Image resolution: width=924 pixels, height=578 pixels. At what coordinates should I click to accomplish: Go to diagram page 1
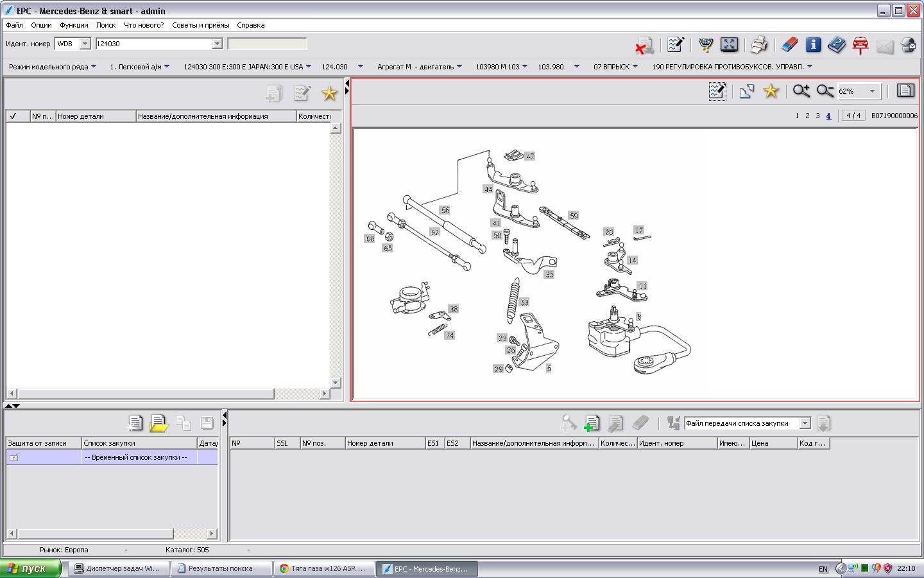[x=797, y=116]
